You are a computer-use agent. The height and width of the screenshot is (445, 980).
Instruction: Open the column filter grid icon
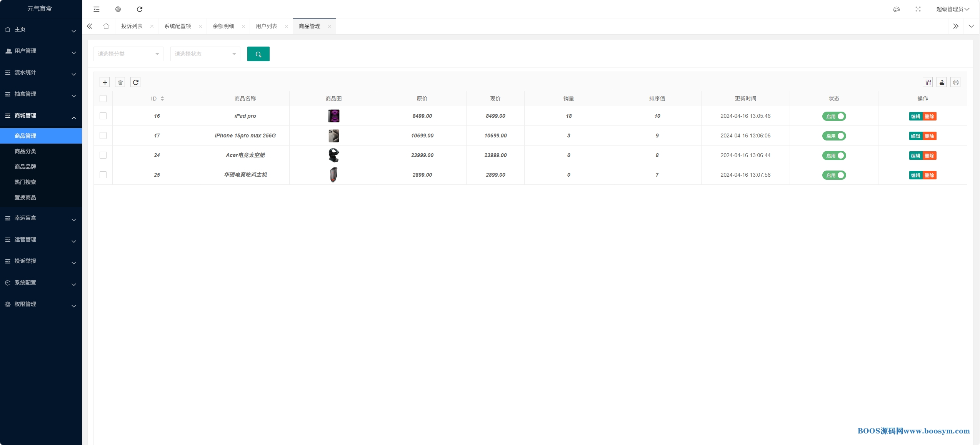928,82
